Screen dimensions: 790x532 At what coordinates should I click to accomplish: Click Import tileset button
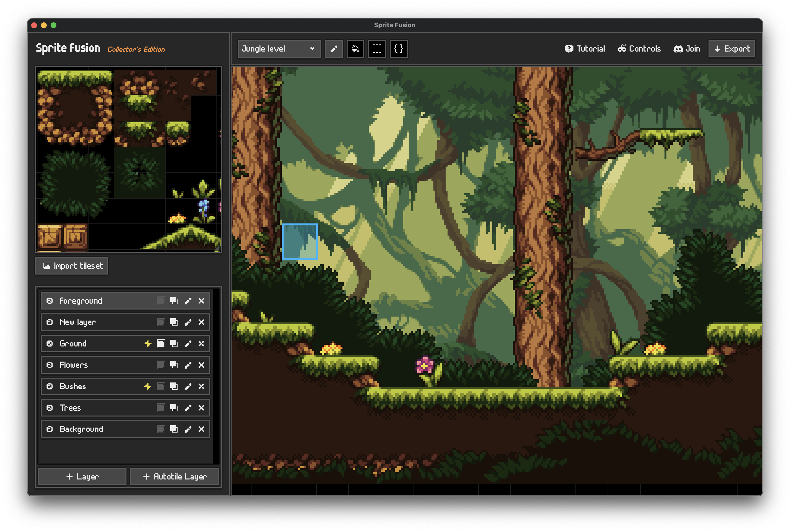[x=72, y=266]
